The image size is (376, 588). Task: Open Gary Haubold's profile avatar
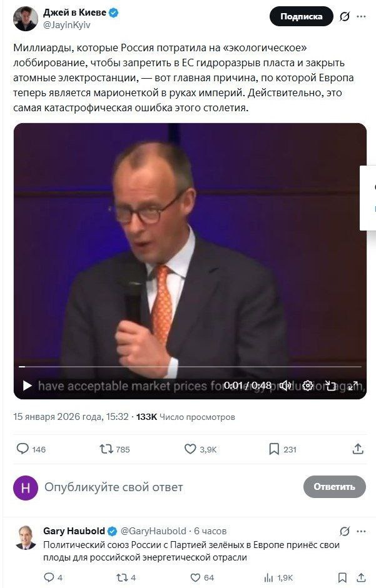26,537
